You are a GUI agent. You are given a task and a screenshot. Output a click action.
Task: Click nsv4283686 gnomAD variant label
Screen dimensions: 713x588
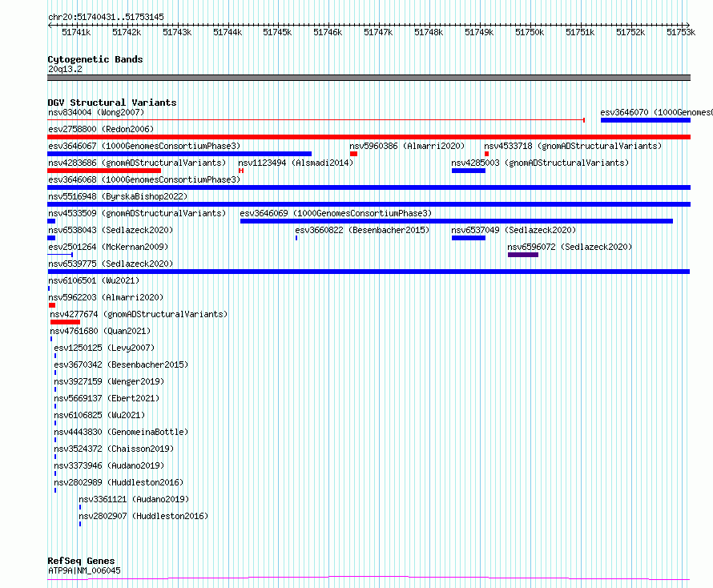pyautogui.click(x=137, y=163)
